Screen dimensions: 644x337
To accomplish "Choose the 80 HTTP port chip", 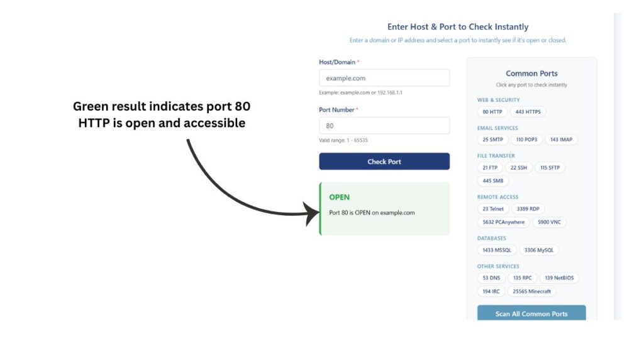I will pos(492,112).
